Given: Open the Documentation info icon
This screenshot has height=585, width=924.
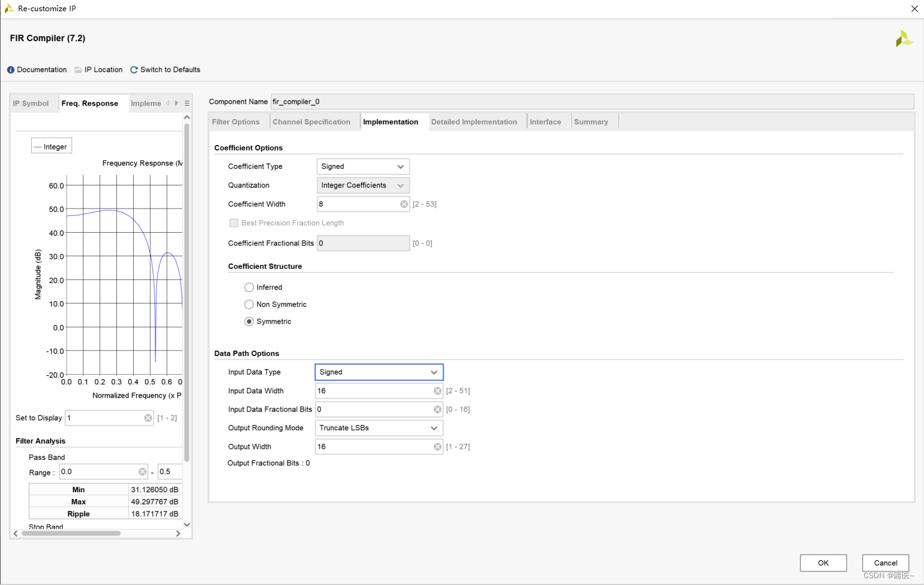Looking at the screenshot, I should (x=11, y=70).
